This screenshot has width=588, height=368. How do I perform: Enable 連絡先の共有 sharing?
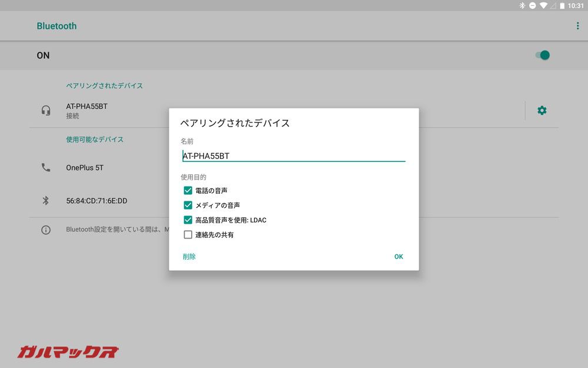tap(188, 234)
